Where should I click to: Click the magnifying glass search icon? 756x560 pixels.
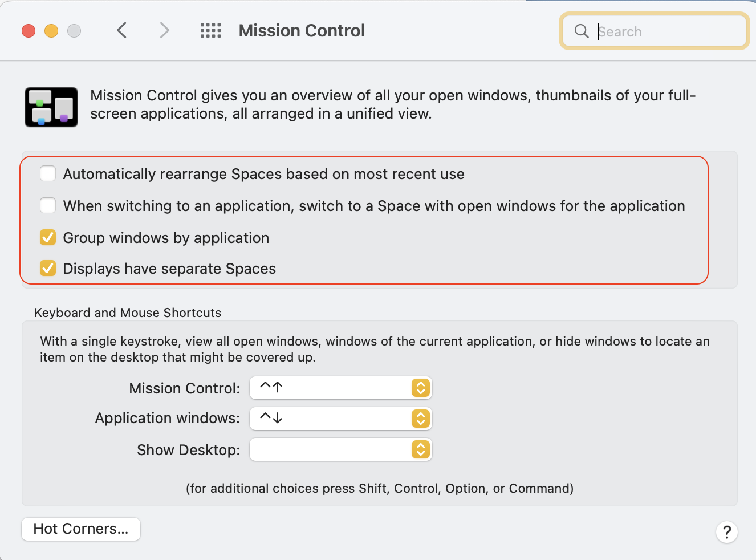581,31
